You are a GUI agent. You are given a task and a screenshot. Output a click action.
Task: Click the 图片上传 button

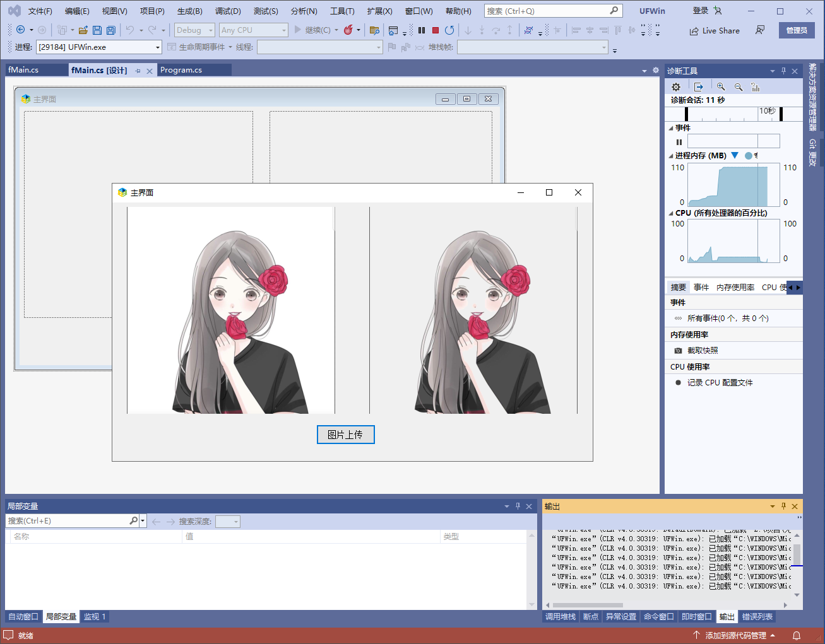[346, 435]
